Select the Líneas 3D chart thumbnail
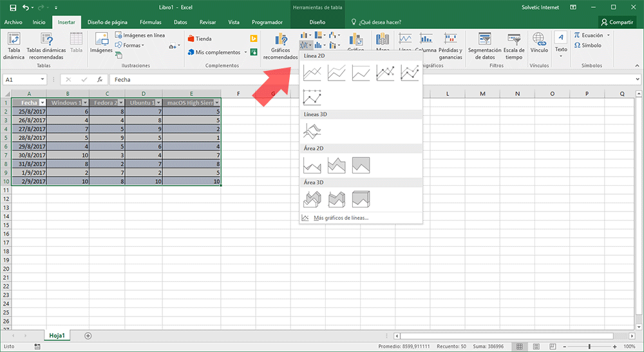Viewport: 644px width, 352px height. tap(312, 131)
